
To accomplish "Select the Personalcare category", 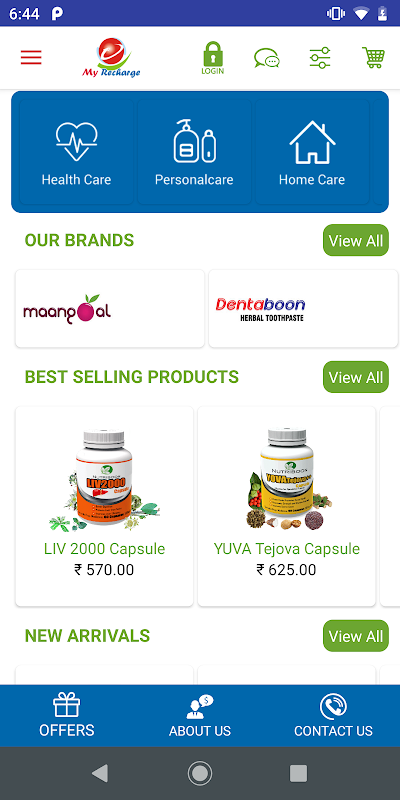I will [194, 152].
